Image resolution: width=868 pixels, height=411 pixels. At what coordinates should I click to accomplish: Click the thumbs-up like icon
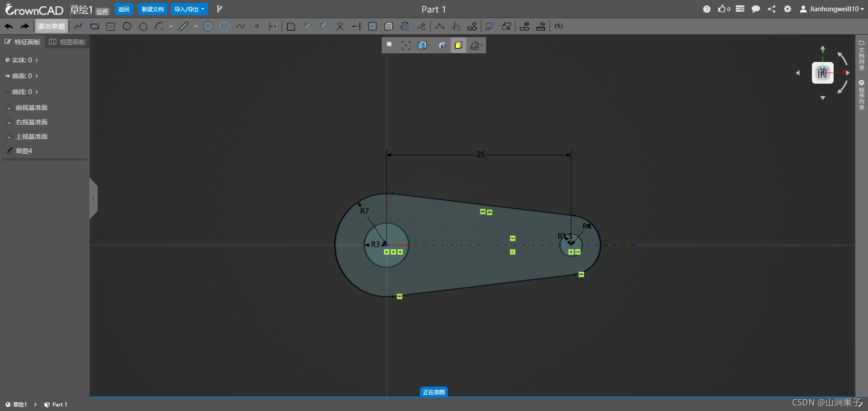pos(724,9)
